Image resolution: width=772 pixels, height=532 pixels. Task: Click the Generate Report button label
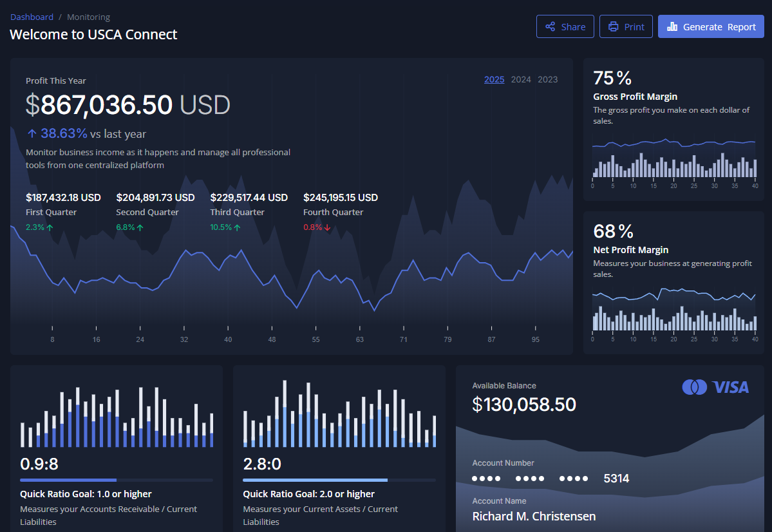tap(719, 27)
